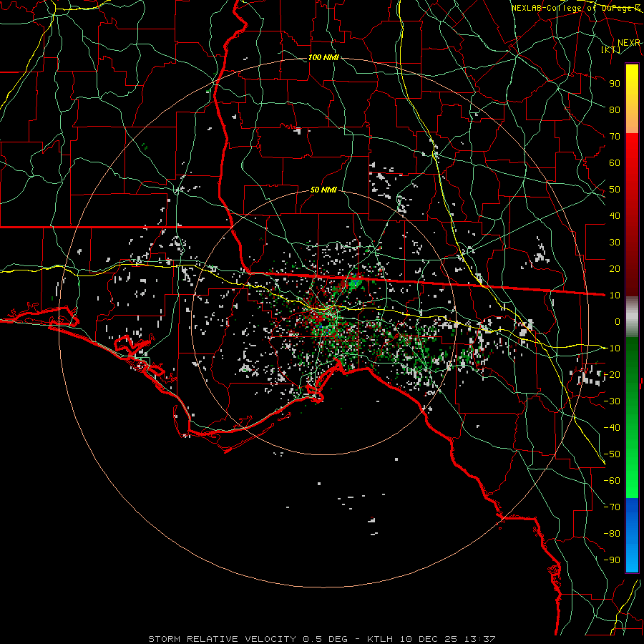
Task: Click the 40 value on velocity scale
Action: (615, 215)
